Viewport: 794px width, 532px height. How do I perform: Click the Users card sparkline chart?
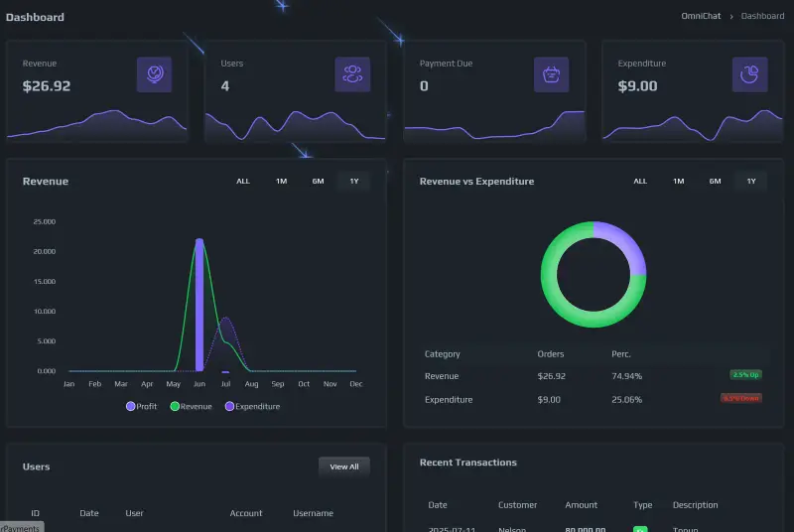(295, 125)
